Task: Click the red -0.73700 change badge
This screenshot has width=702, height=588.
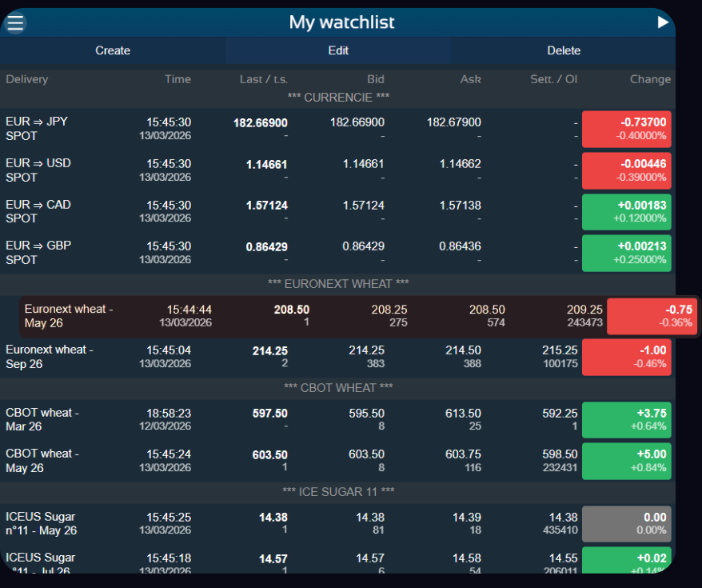Action: [626, 129]
